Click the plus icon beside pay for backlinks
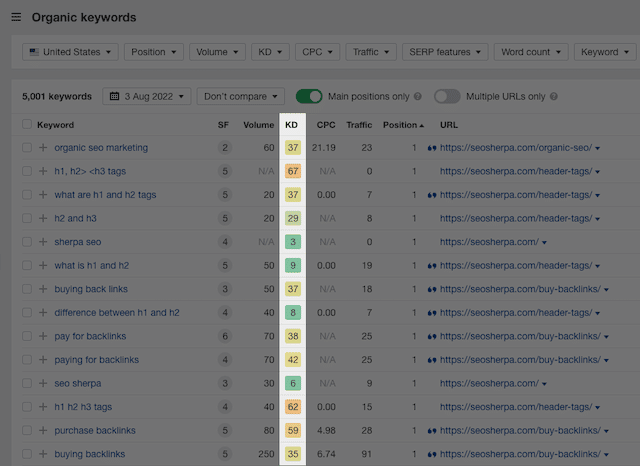The height and width of the screenshot is (466, 640). click(x=43, y=336)
